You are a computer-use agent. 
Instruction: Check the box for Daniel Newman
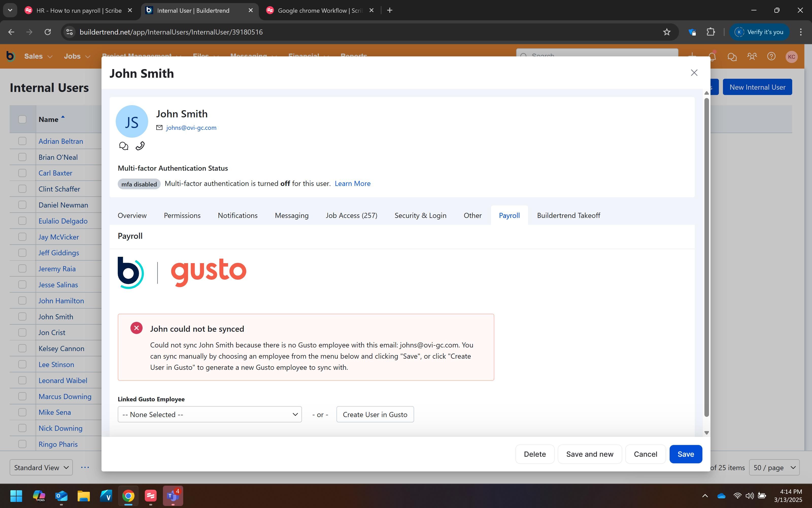click(x=22, y=205)
